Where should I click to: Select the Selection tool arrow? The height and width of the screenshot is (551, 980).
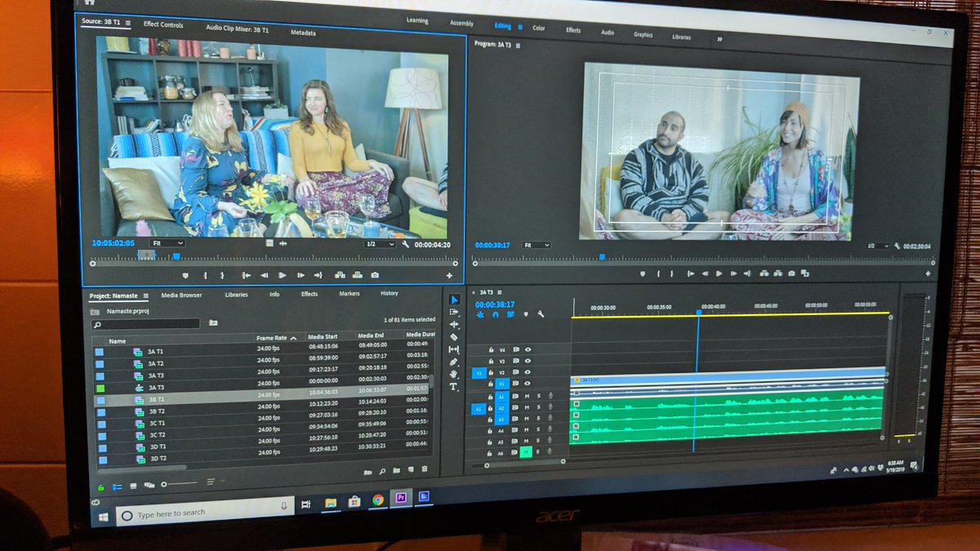point(454,299)
